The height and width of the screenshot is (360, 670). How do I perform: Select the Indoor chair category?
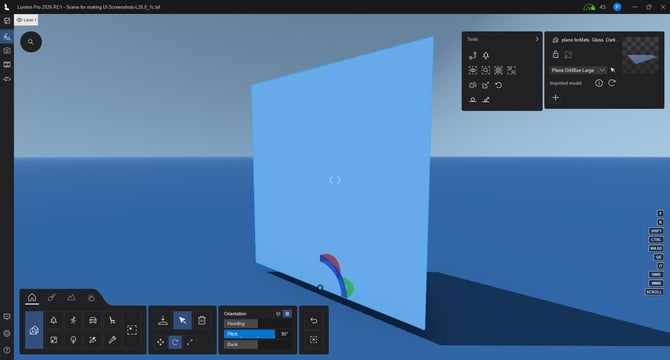[x=112, y=320]
